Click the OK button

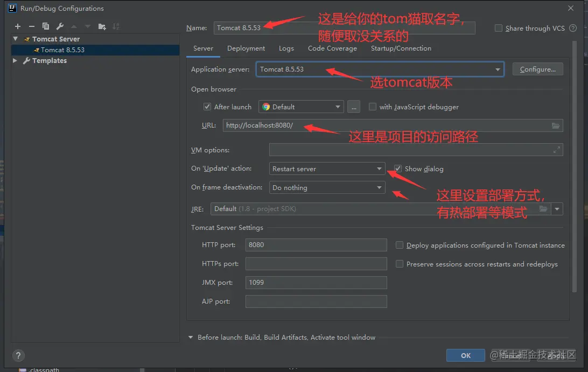[465, 355]
